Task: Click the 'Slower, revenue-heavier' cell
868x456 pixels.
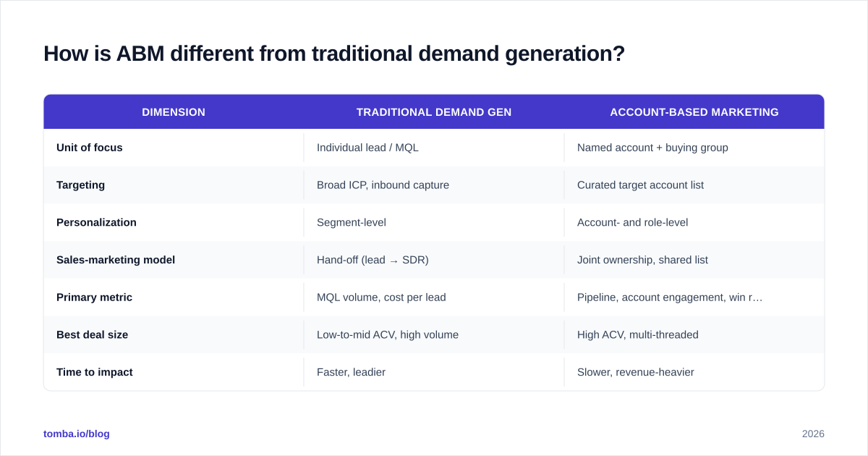Action: pos(636,372)
